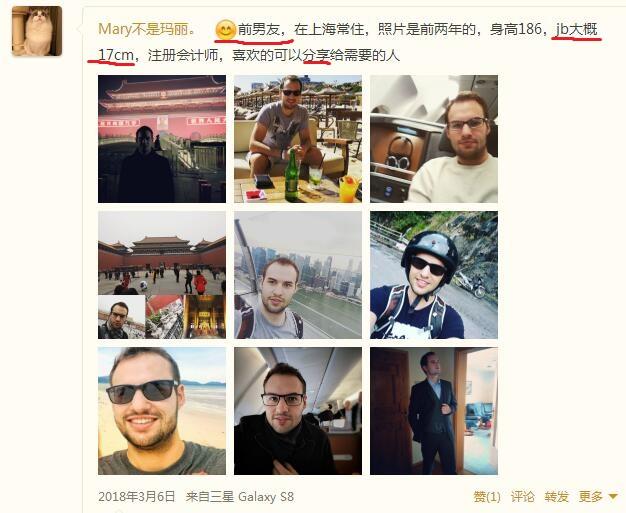Image resolution: width=626 pixels, height=513 pixels.
Task: Click the 赞(1) like button
Action: (x=487, y=497)
